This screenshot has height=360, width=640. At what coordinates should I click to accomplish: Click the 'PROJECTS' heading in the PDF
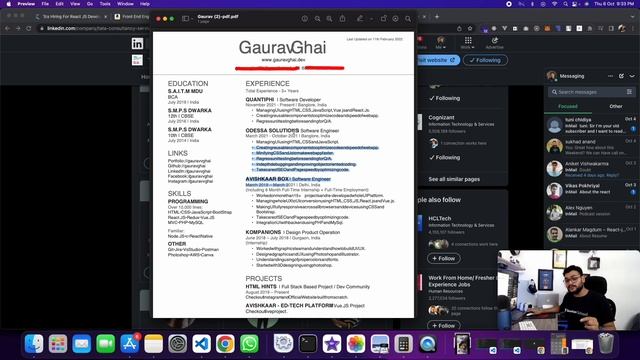coord(264,278)
